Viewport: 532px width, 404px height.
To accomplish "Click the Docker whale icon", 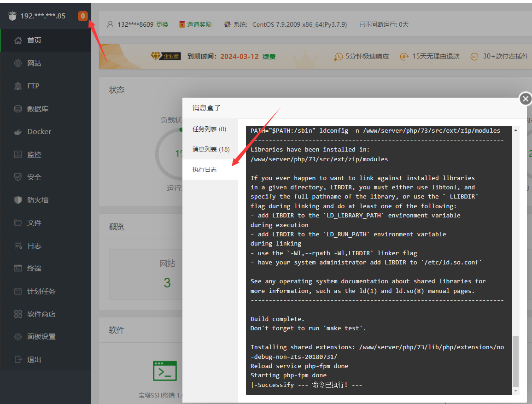I will 18,132.
